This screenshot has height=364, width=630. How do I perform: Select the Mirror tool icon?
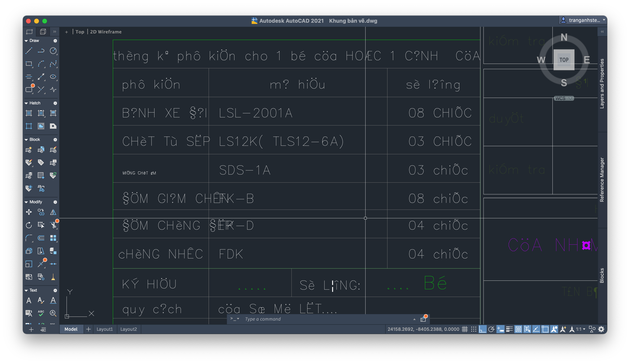53,212
